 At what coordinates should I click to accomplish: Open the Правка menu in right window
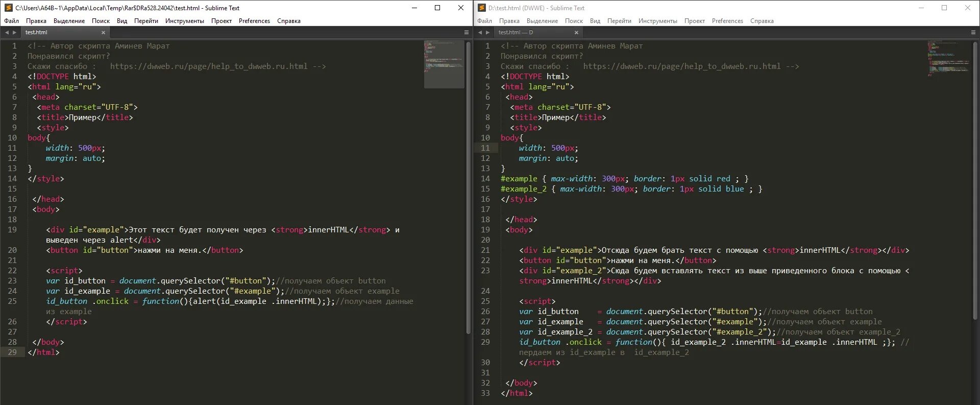click(x=509, y=21)
